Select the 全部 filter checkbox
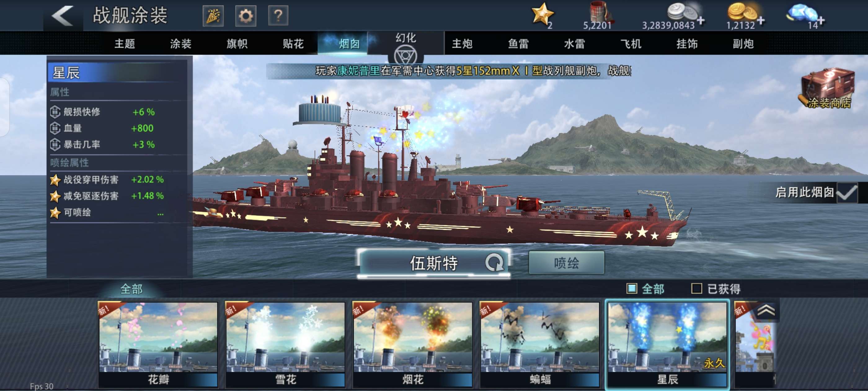 [x=632, y=289]
